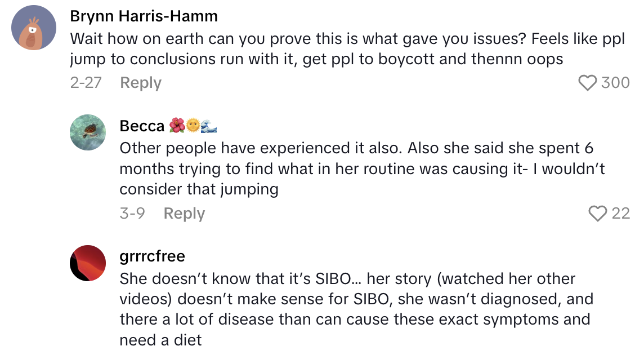Visit the Brynn Harris-Hamm username link
The image size is (644, 355).
(x=144, y=16)
